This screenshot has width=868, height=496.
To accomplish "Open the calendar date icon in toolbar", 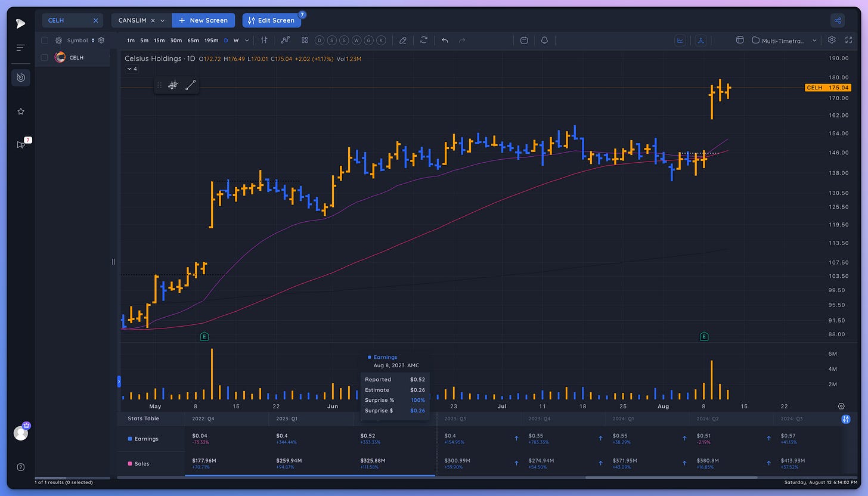I will point(524,41).
